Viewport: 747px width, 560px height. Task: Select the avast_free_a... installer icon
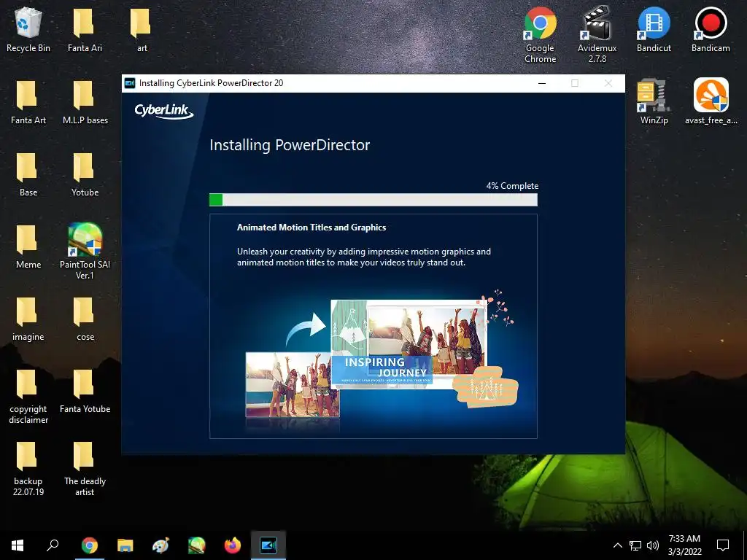[711, 101]
